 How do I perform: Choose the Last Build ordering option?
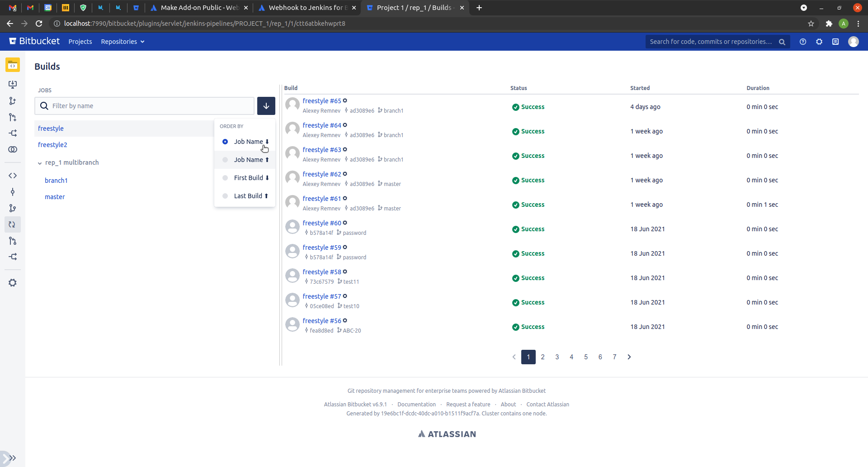point(225,195)
